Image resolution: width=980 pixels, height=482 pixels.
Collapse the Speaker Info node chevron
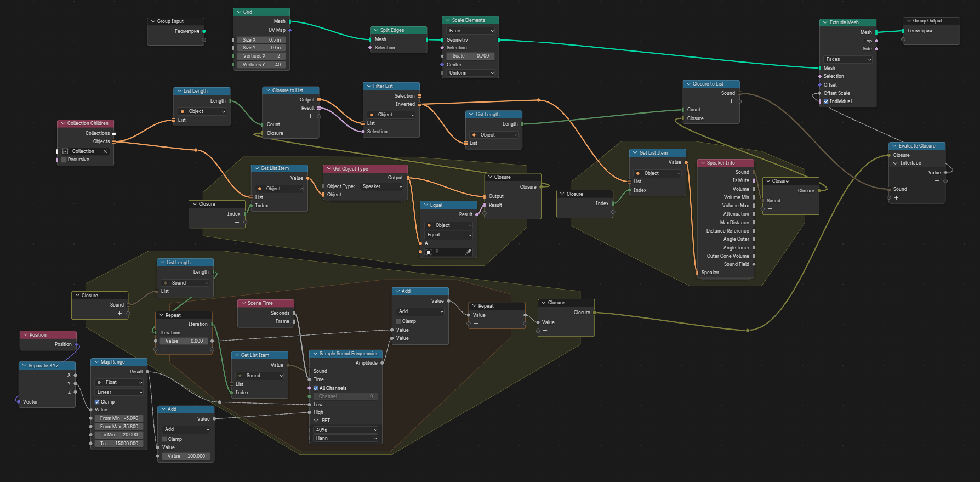pos(703,163)
